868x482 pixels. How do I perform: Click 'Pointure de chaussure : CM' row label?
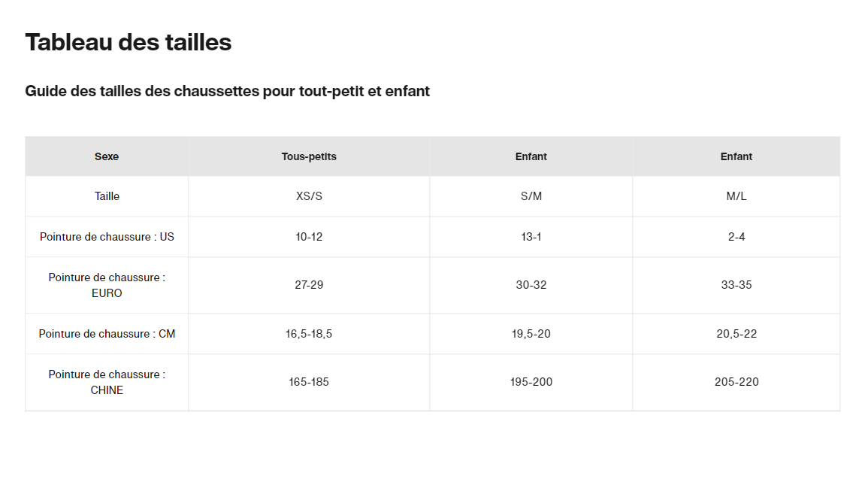[107, 334]
